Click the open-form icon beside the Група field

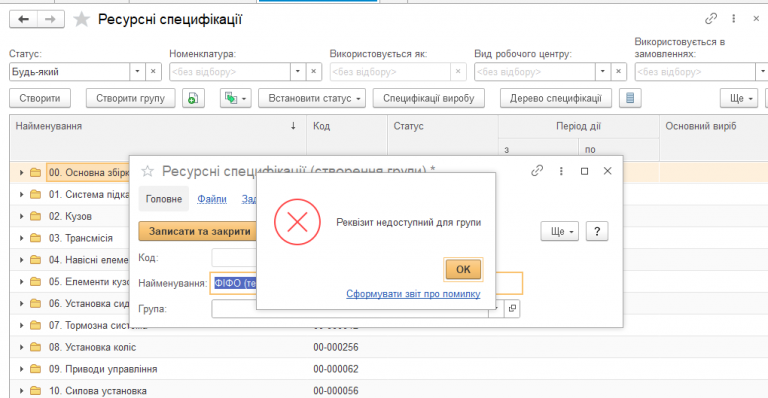click(512, 308)
